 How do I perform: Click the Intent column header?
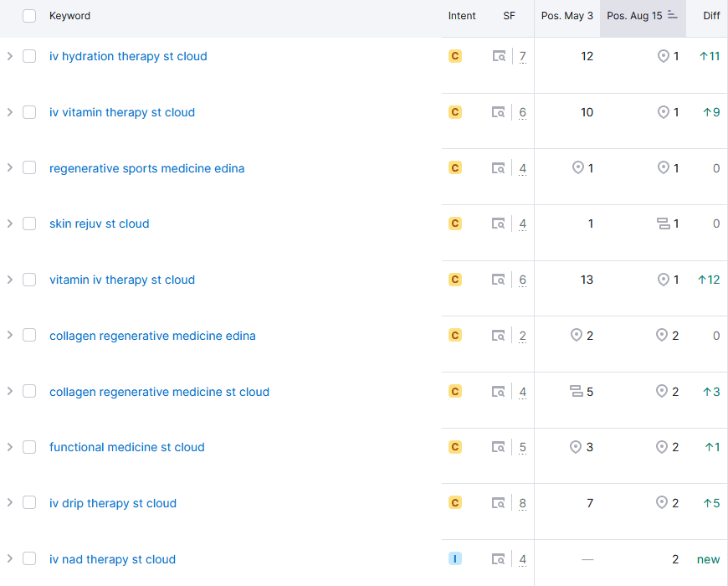click(x=462, y=16)
